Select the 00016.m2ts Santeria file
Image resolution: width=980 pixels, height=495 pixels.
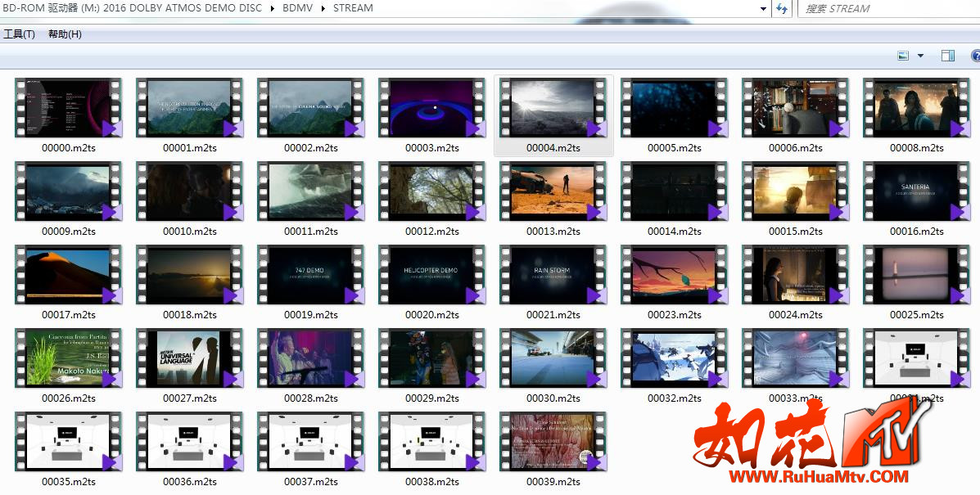click(916, 192)
